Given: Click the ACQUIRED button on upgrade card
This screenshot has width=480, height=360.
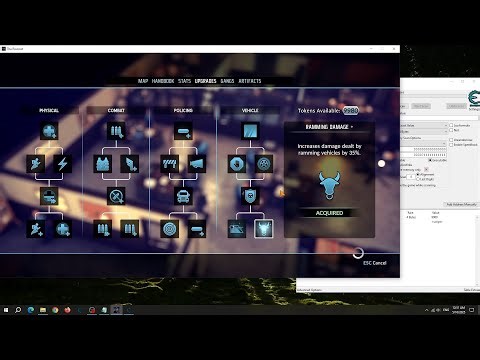Looking at the screenshot, I should [x=329, y=213].
